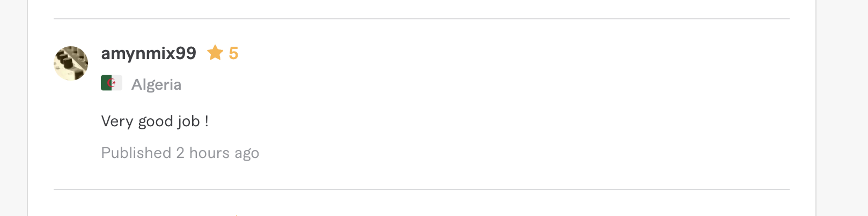Click the divider line below the review timestamp
Screen dimensions: 868x216
422,190
